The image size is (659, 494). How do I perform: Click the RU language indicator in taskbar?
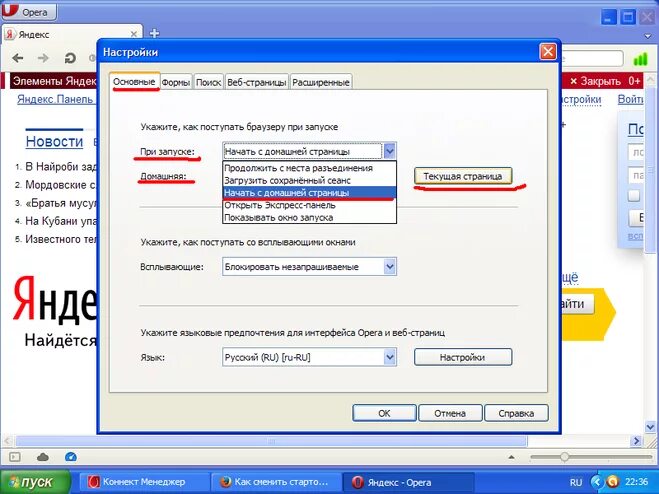[576, 482]
